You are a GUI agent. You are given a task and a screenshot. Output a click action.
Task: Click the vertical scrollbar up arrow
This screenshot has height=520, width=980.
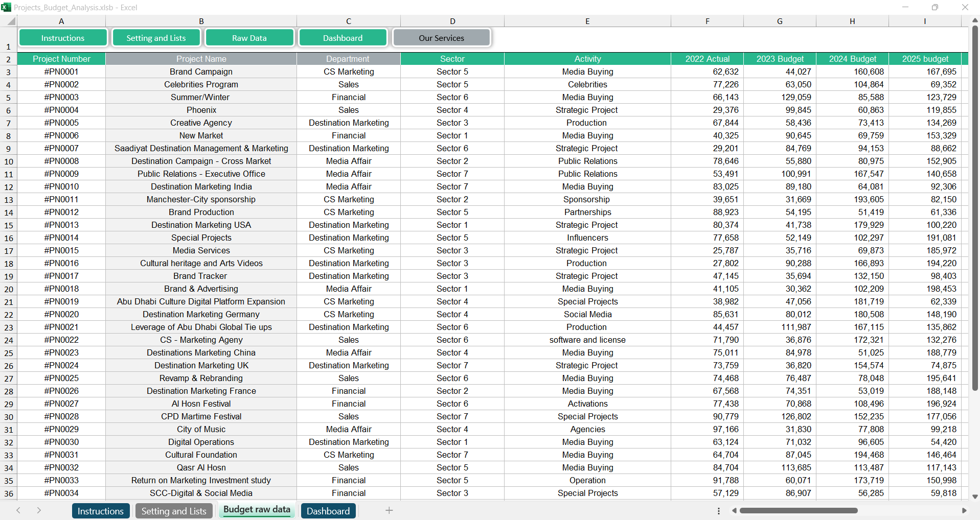[975, 20]
